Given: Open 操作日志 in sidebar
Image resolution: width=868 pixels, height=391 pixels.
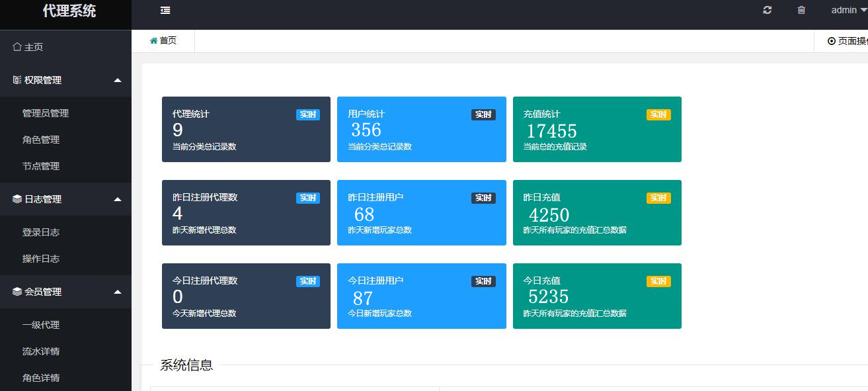Looking at the screenshot, I should (41, 259).
